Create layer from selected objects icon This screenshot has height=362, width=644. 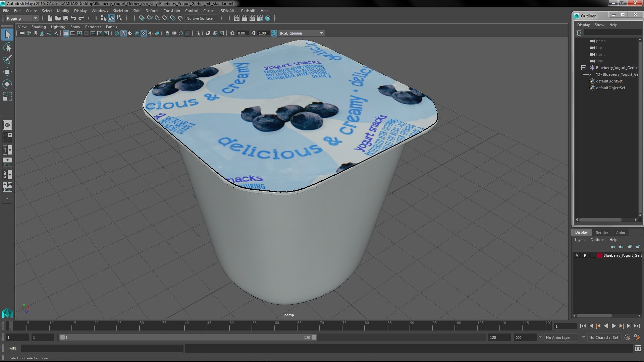(x=638, y=247)
